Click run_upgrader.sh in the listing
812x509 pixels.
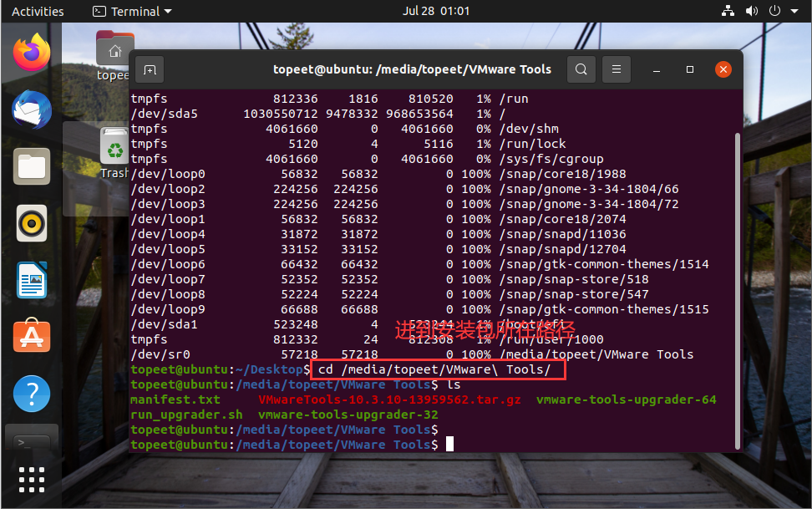pos(186,415)
